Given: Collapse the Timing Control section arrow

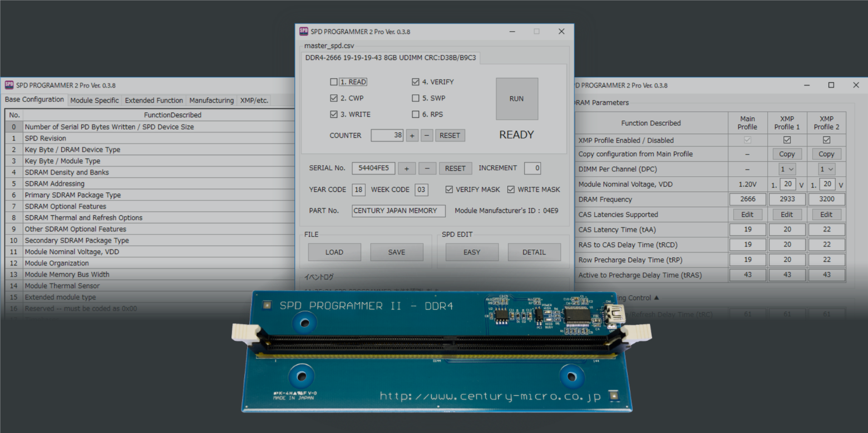Looking at the screenshot, I should click(656, 298).
